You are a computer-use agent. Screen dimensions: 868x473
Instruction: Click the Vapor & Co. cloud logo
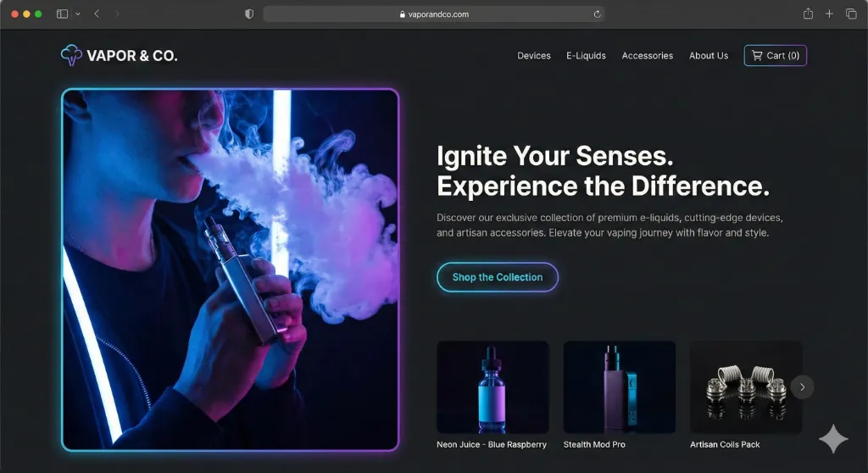pos(71,56)
